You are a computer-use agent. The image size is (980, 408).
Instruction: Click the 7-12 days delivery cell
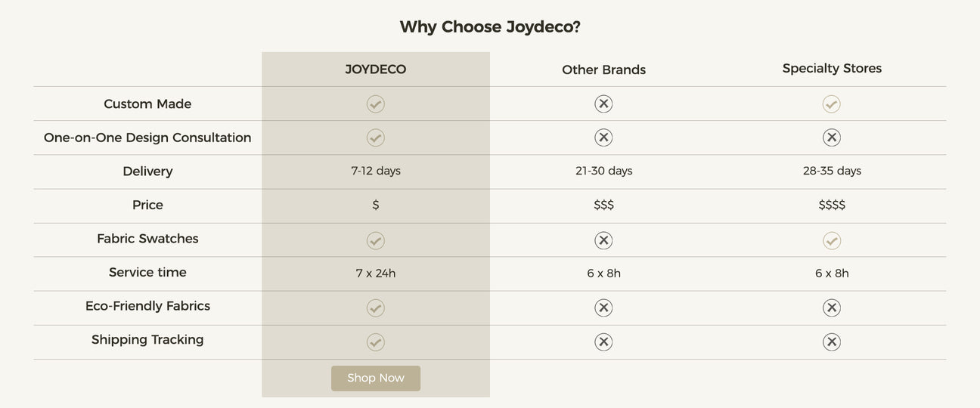376,171
